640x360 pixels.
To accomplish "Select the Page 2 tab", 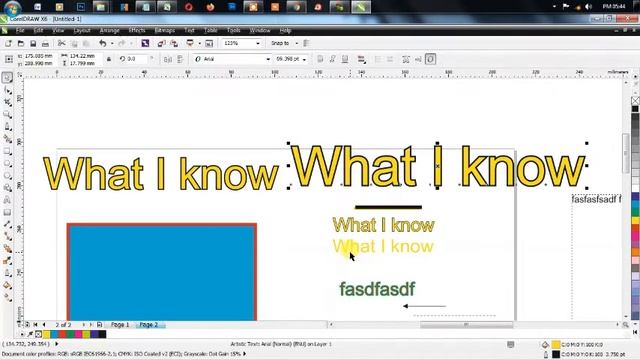I will pos(149,325).
